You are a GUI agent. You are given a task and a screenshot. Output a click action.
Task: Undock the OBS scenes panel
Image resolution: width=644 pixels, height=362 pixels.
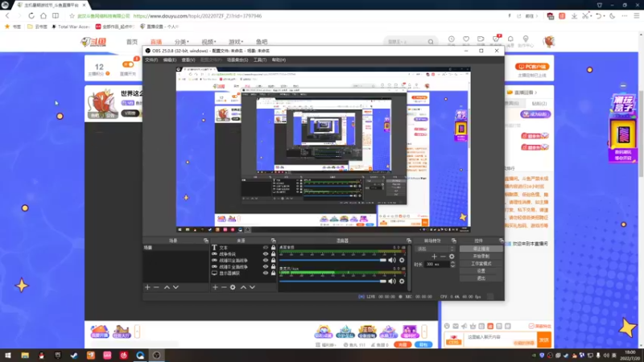click(x=206, y=241)
